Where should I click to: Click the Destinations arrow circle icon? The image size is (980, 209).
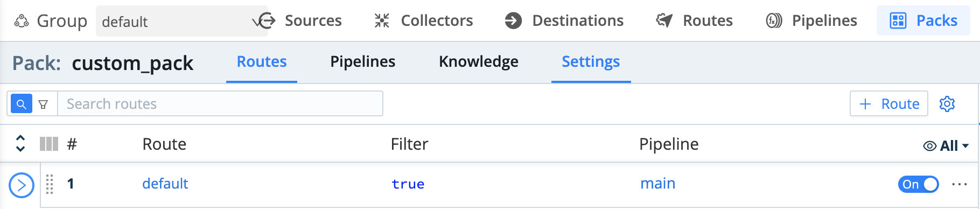pos(513,21)
